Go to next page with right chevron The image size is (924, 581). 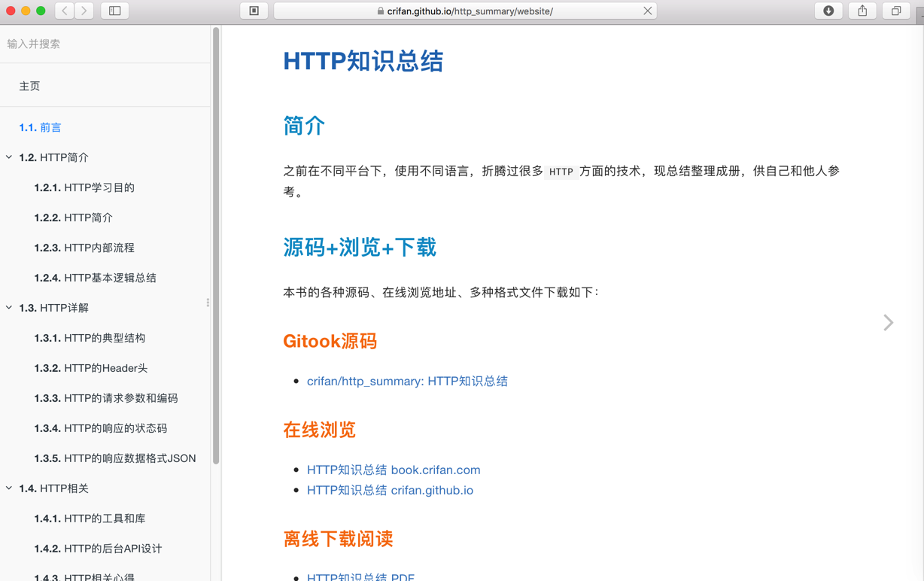pyautogui.click(x=889, y=323)
